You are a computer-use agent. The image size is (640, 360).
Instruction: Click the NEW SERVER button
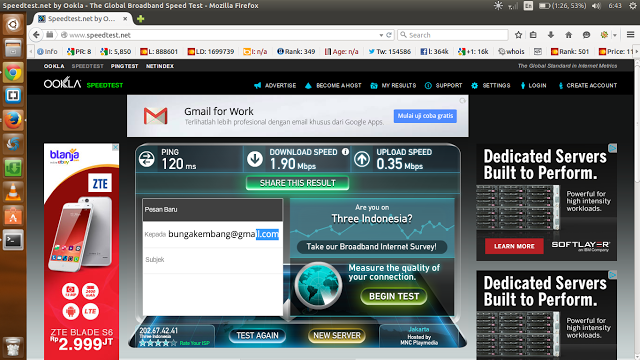point(337,336)
